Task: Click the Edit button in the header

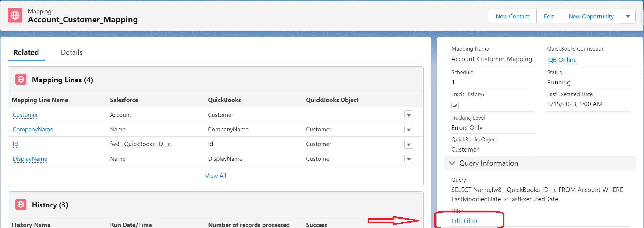Action: [x=549, y=16]
